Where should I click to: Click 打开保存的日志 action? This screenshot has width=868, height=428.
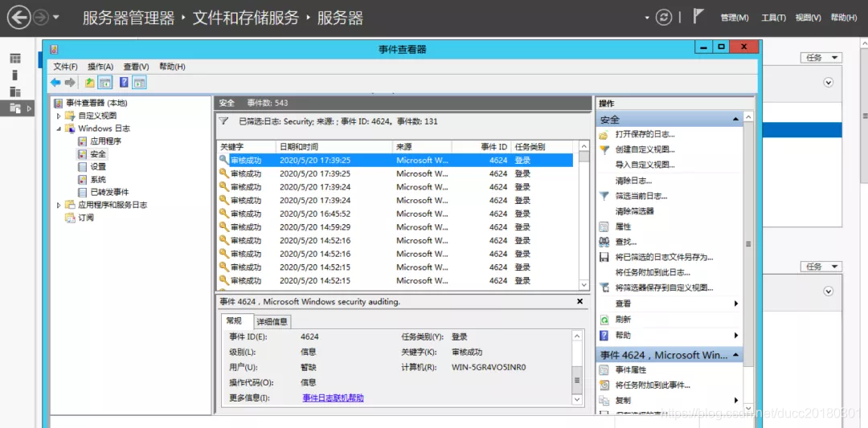click(645, 134)
